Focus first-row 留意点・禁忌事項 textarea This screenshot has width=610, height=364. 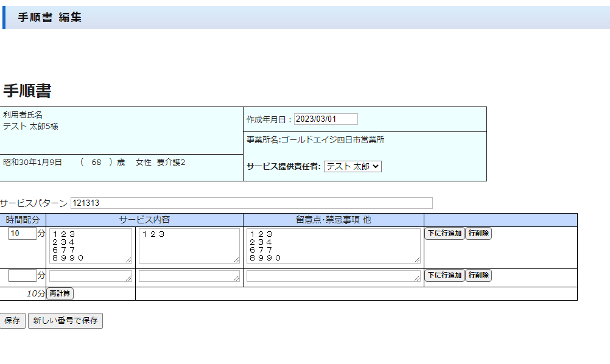point(332,246)
